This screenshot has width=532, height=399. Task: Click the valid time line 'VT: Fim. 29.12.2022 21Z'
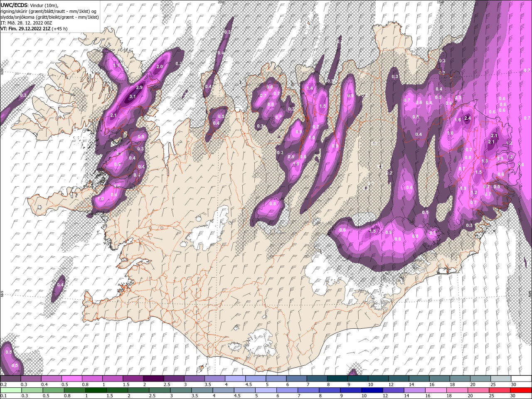26,29
